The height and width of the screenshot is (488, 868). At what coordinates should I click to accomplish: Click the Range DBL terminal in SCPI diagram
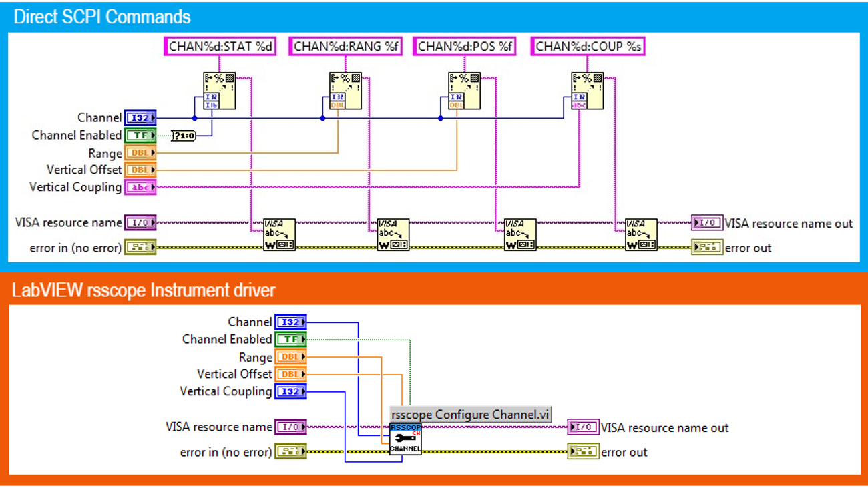pos(140,153)
